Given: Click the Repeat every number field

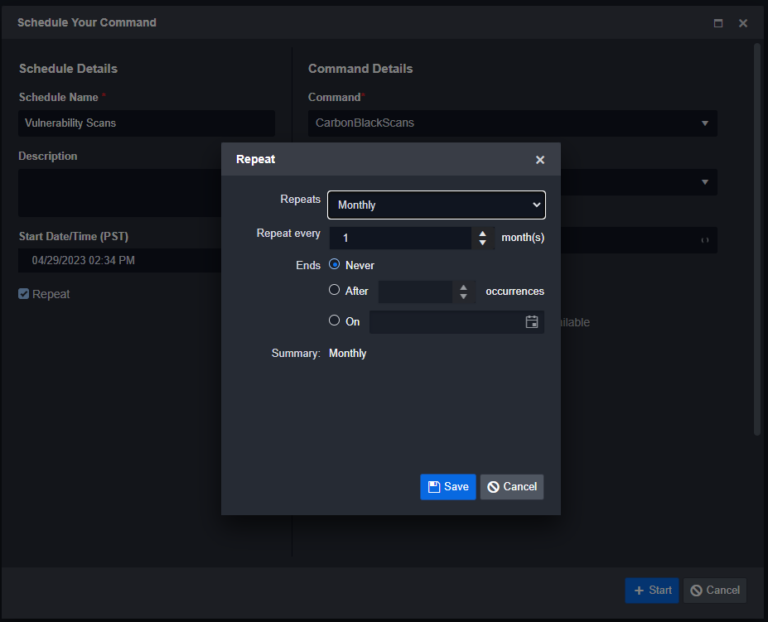Looking at the screenshot, I should point(400,238).
